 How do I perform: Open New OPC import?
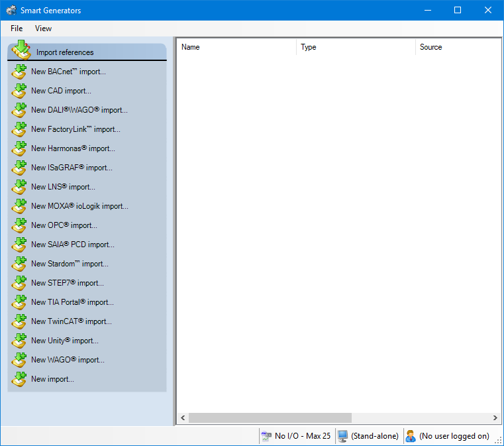click(64, 225)
